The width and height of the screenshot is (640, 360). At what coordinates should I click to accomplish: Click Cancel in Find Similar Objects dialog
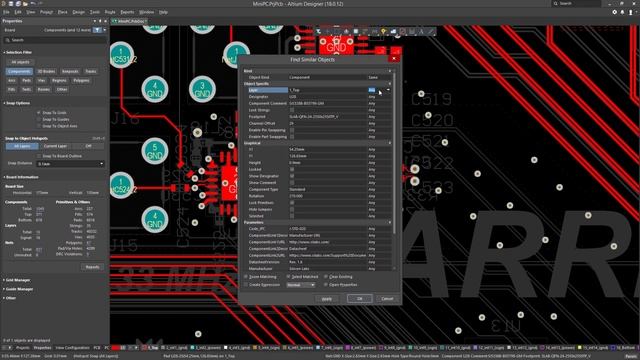click(387, 299)
